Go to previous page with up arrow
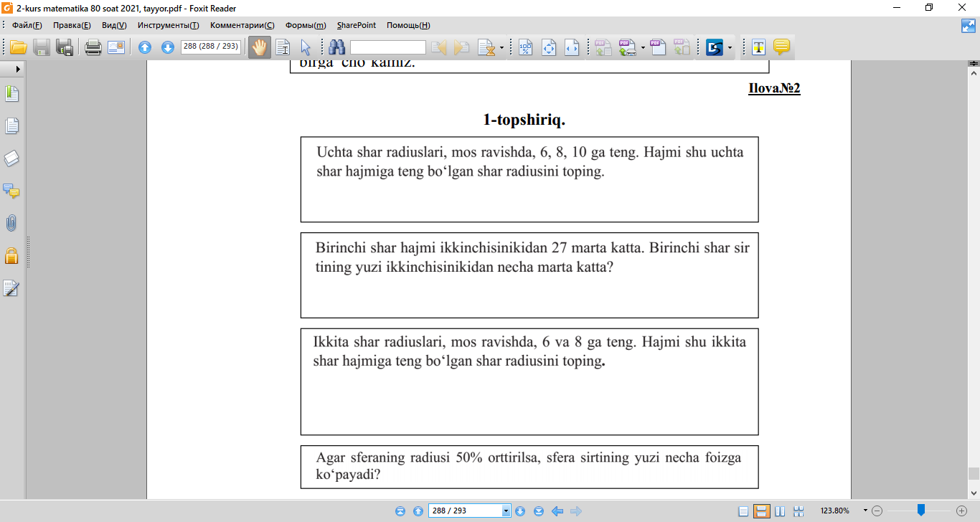Screen dimensions: 980x522 pos(145,48)
